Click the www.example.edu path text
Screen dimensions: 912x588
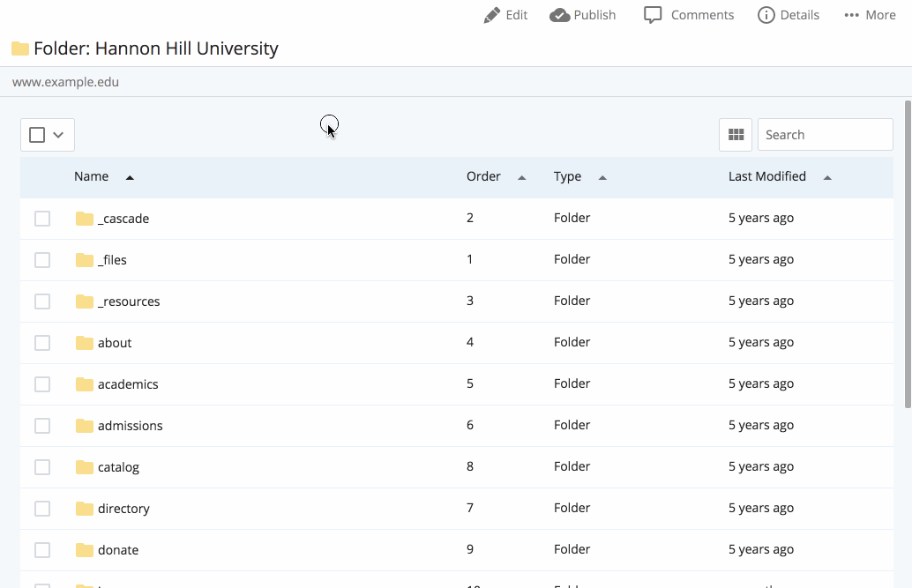pyautogui.click(x=66, y=82)
